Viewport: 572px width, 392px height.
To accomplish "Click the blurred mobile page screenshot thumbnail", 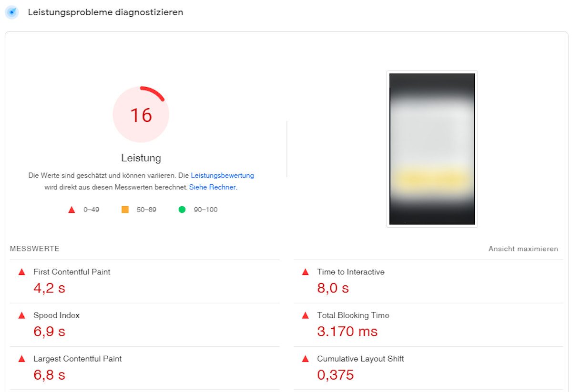I will (432, 149).
